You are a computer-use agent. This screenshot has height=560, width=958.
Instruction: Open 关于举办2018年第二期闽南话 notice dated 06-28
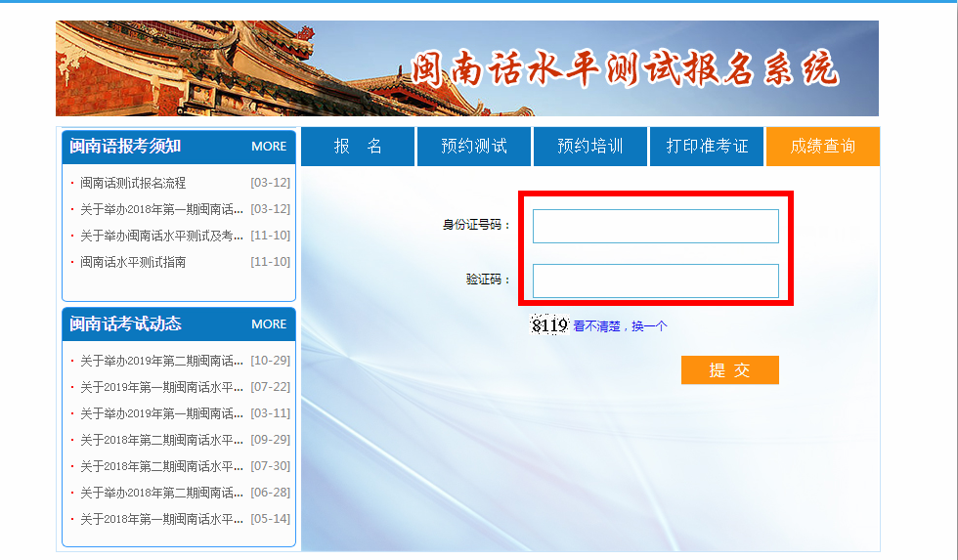click(x=162, y=493)
